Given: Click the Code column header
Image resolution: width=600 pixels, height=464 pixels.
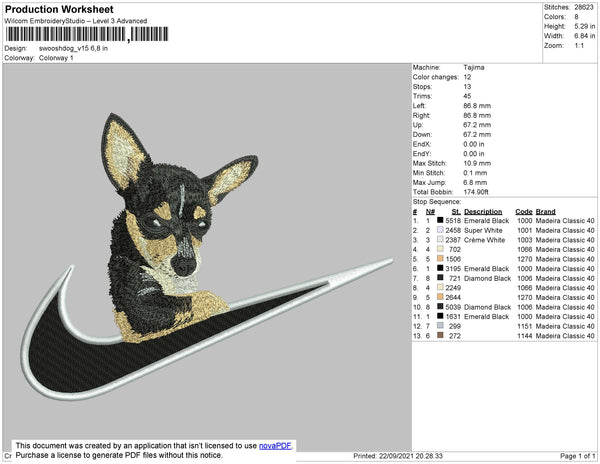Looking at the screenshot, I should coord(523,212).
